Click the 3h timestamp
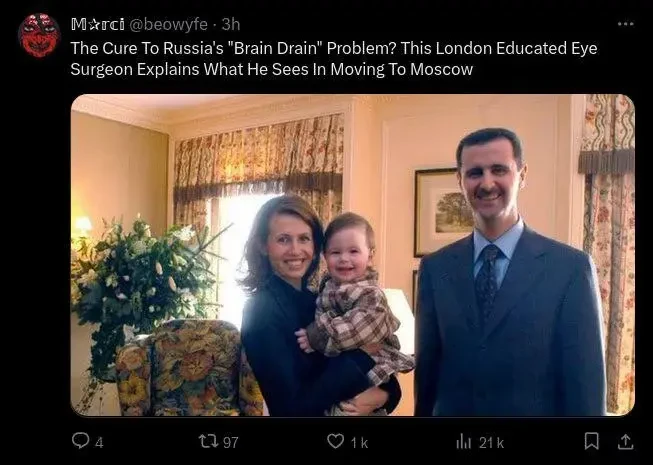This screenshot has height=465, width=653. pos(231,24)
